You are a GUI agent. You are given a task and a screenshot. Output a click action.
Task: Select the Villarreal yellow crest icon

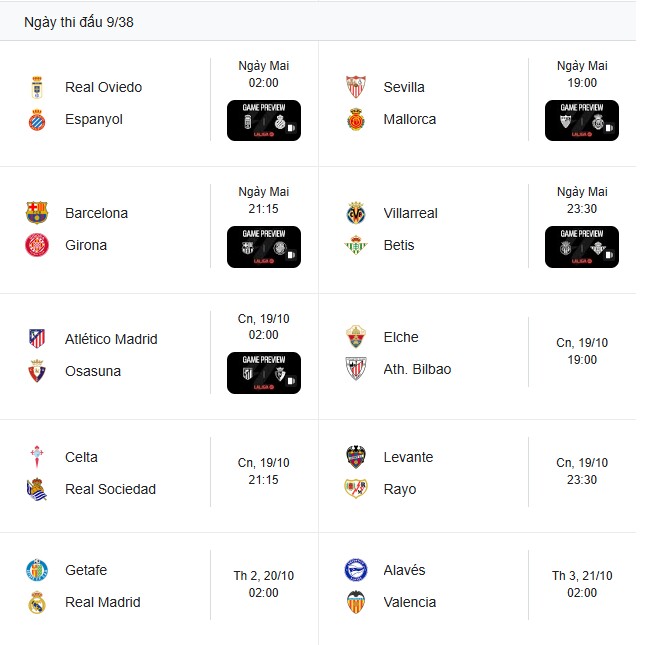tap(356, 213)
